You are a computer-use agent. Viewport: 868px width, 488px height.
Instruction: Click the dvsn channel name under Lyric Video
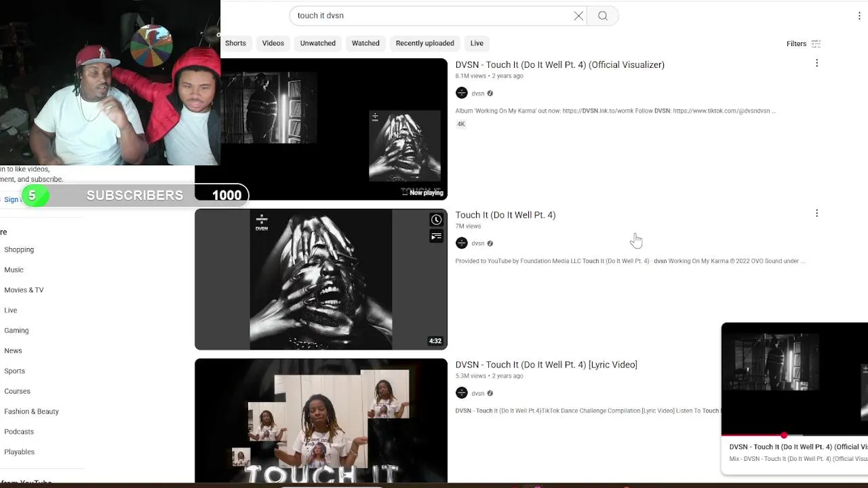click(x=478, y=393)
